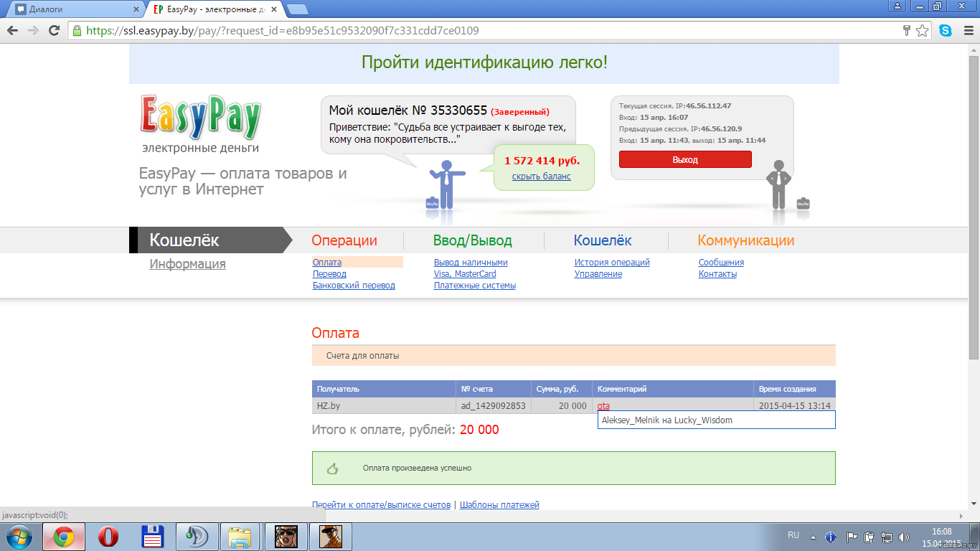Open the TeamSpeak taskbar icon
Viewport: 980px width, 551px height.
(x=197, y=536)
